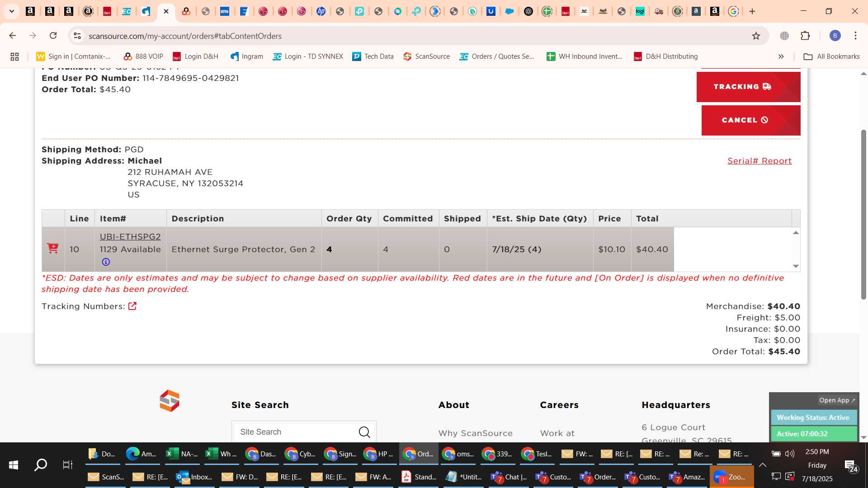Go back to the previous page
The width and height of the screenshot is (868, 488).
[13, 36]
